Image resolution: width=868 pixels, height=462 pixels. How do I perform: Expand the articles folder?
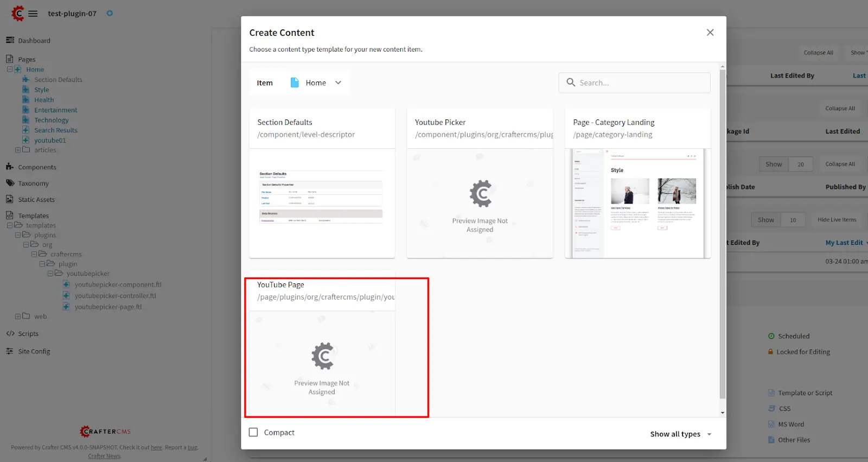coord(18,150)
